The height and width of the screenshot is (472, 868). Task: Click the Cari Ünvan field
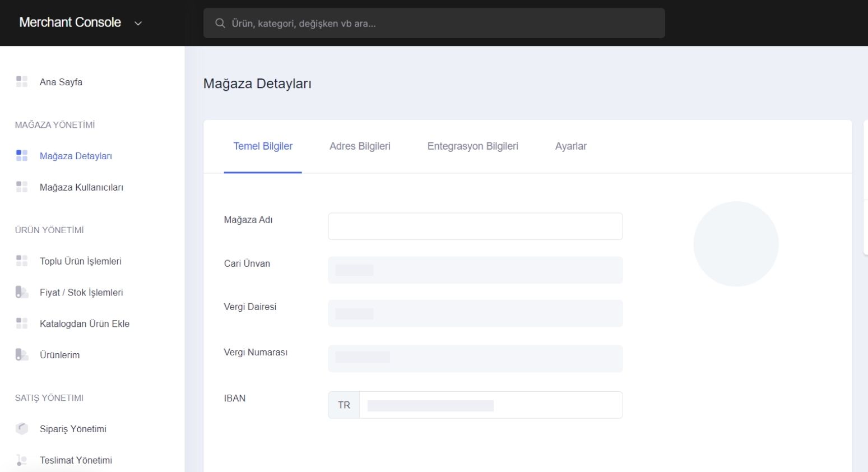(x=475, y=270)
